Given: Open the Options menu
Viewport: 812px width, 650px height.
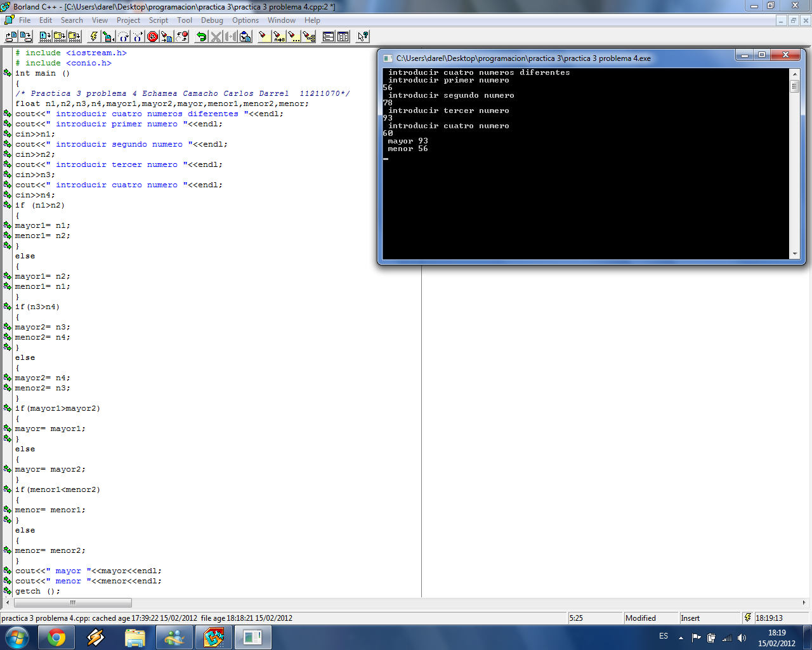Looking at the screenshot, I should [245, 20].
